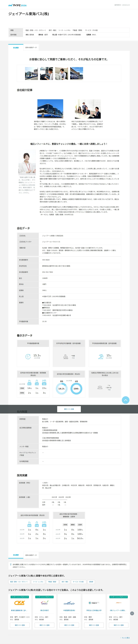The image size is (138, 644).
Task: Open the サービス（その他） tag
Action: pos(79,582)
